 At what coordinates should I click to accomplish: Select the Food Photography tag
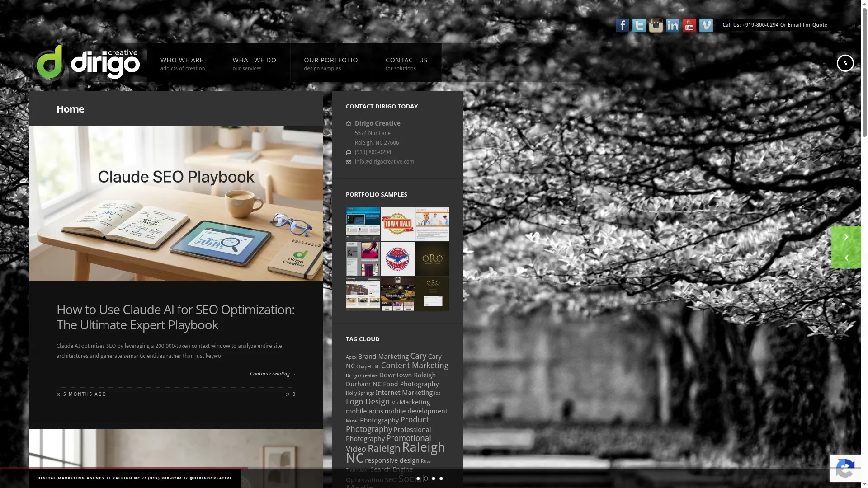(411, 384)
